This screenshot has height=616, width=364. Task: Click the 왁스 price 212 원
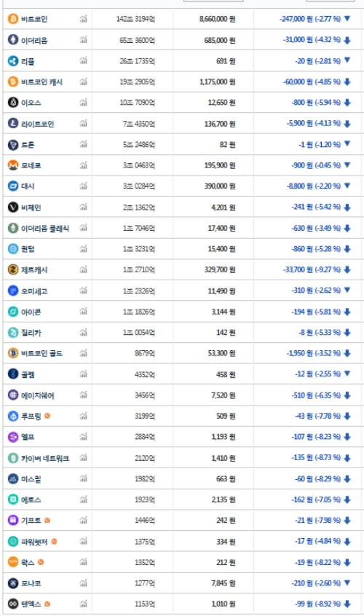pos(226,563)
